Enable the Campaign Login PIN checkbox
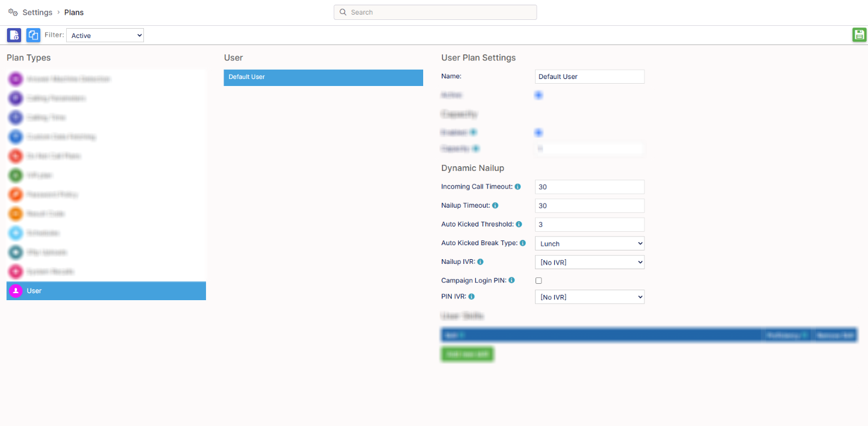This screenshot has width=868, height=426. pyautogui.click(x=538, y=281)
